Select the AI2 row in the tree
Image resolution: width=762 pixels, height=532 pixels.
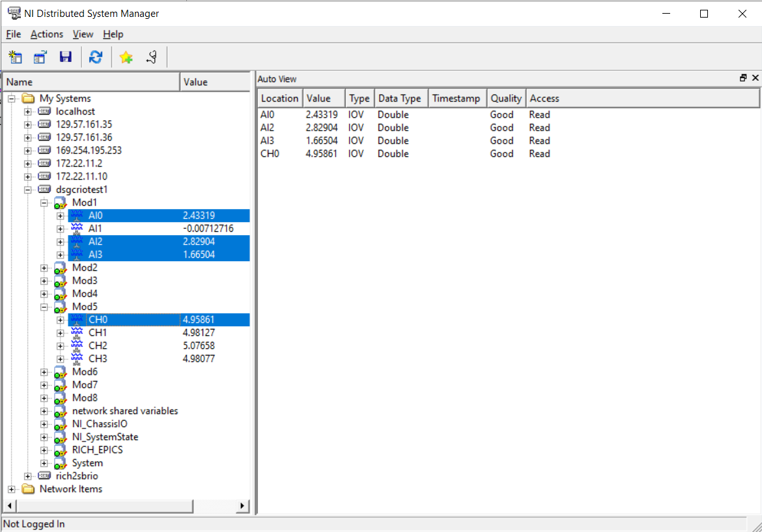pos(159,242)
